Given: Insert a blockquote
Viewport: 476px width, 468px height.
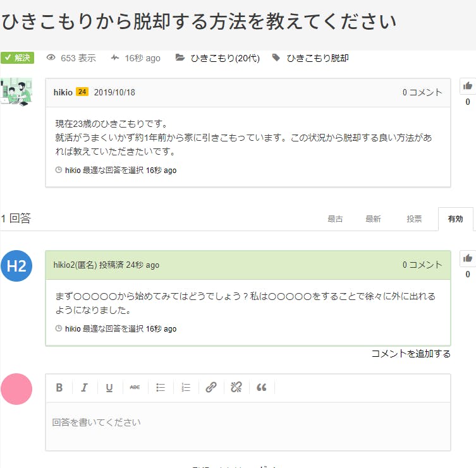Looking at the screenshot, I should coord(261,387).
